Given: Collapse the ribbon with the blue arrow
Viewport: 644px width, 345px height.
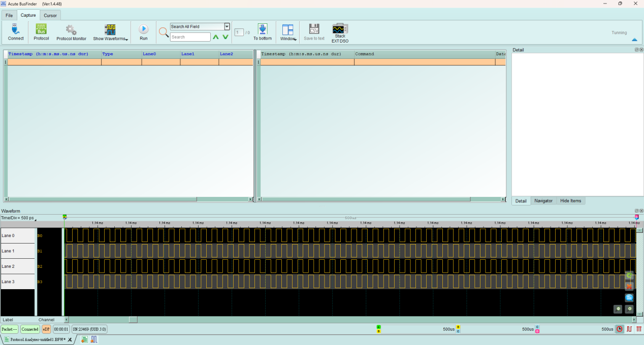Looking at the screenshot, I should pos(634,40).
